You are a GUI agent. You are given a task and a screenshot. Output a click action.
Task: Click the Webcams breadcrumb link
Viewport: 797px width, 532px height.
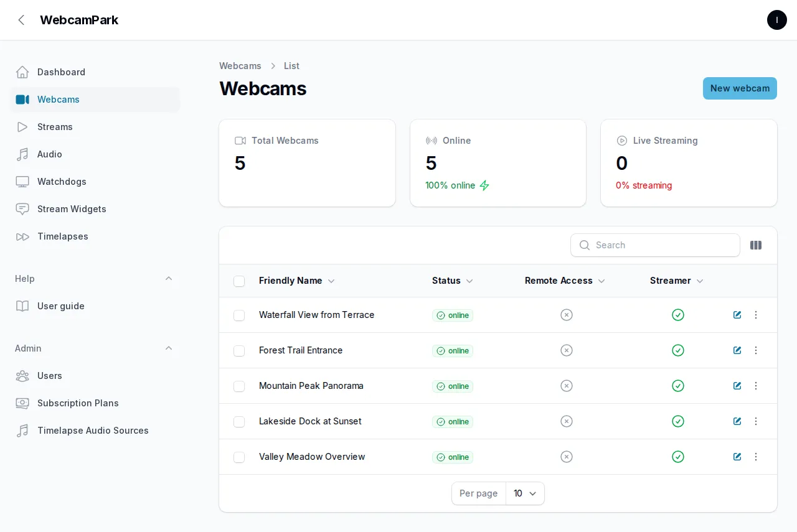tap(240, 66)
